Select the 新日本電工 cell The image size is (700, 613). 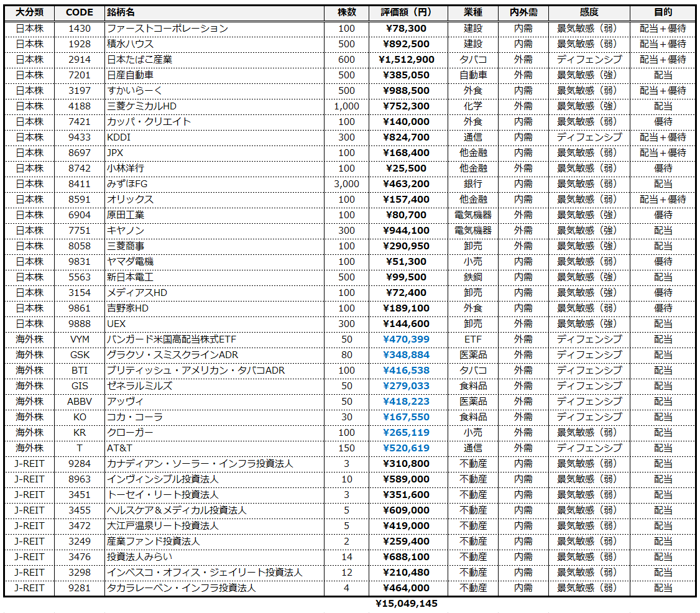click(x=214, y=277)
